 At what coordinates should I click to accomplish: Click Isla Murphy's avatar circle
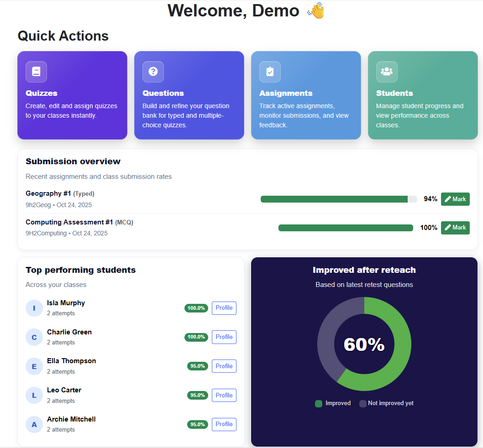pos(34,308)
